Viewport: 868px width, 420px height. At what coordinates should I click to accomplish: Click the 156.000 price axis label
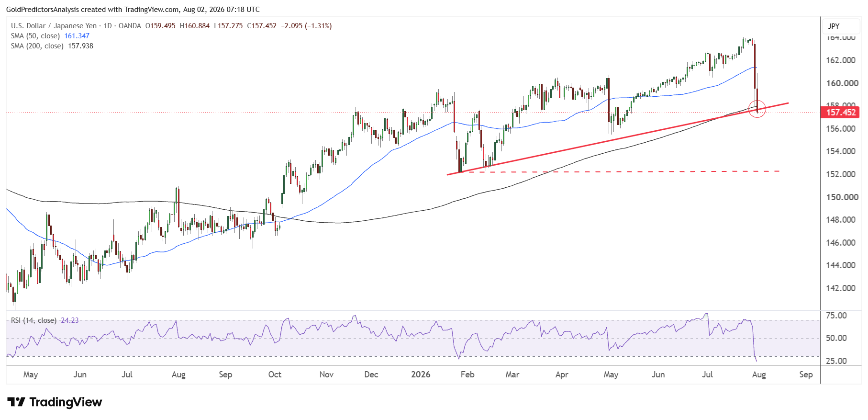pos(841,129)
